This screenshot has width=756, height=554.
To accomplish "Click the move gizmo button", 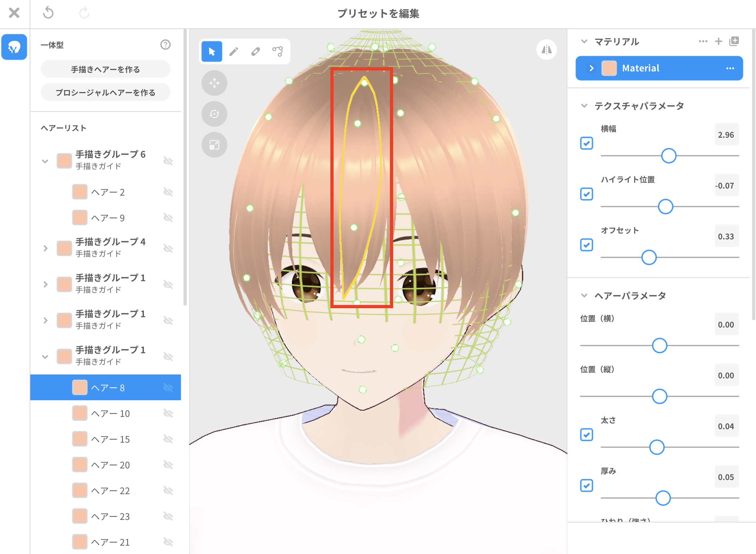I will [214, 83].
